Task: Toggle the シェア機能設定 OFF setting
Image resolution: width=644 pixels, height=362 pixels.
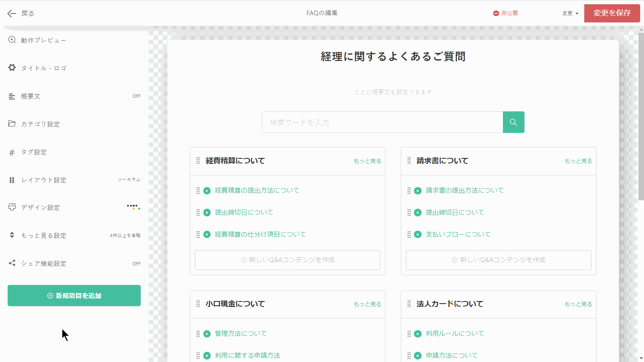Action: (x=136, y=264)
